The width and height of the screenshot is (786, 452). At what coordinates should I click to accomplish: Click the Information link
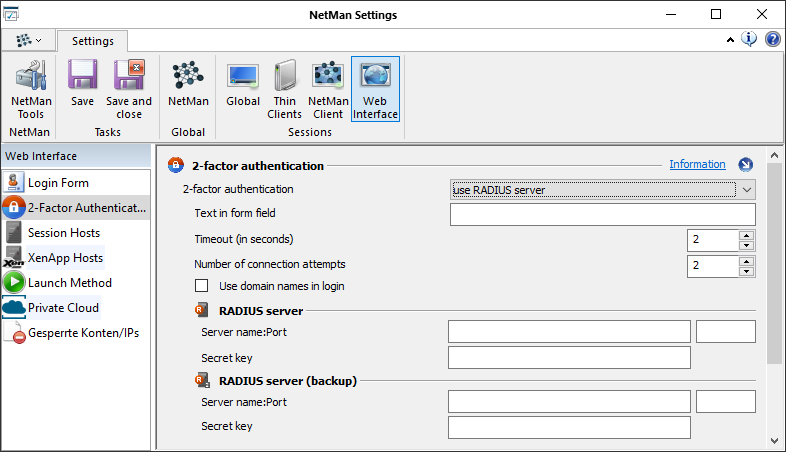[x=697, y=164]
